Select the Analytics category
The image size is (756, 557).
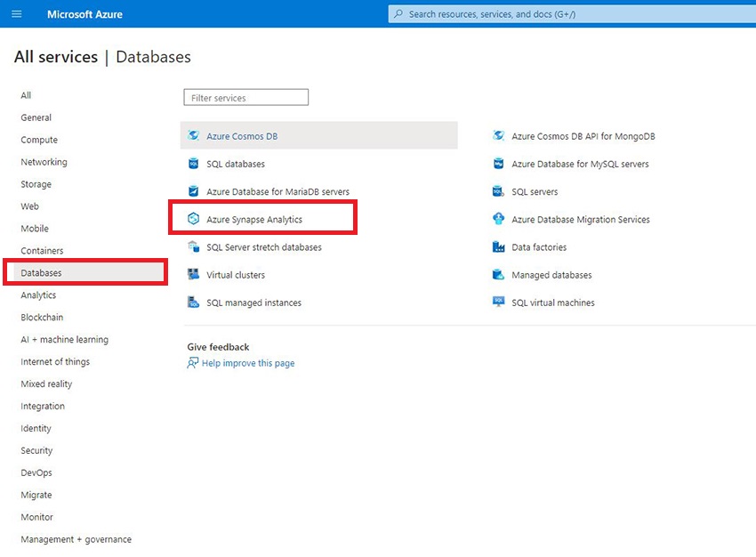click(x=38, y=295)
